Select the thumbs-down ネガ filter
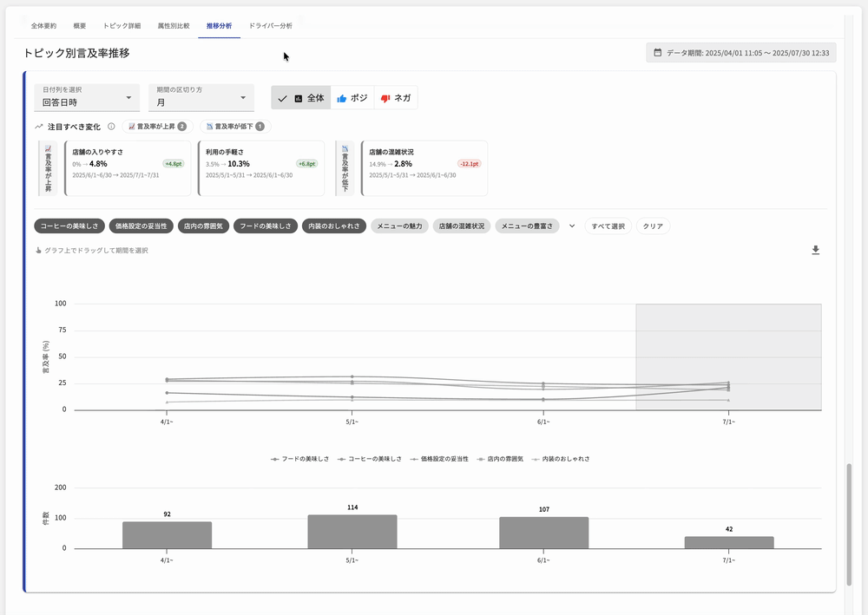868x615 pixels. (x=396, y=98)
